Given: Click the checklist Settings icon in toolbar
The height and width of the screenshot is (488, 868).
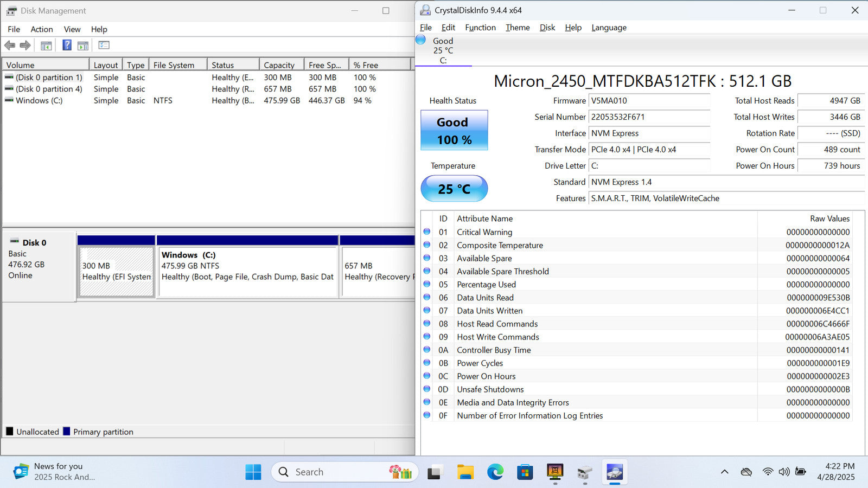Looking at the screenshot, I should coord(104,46).
